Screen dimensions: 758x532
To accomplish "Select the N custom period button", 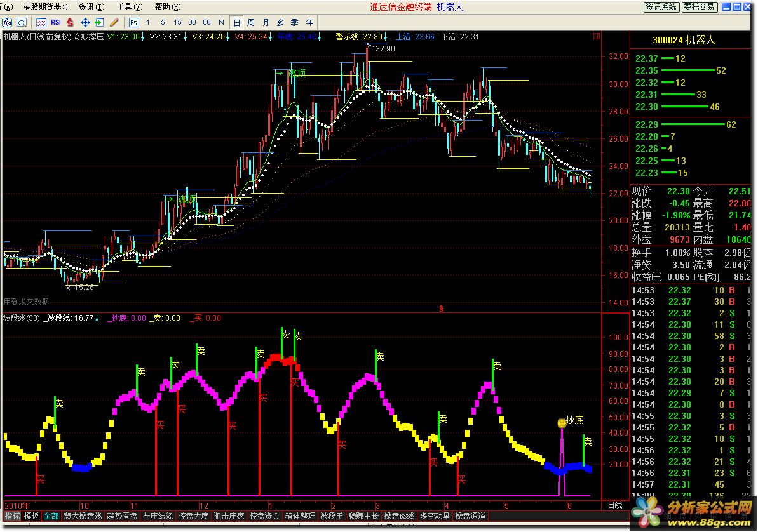I will (221, 23).
